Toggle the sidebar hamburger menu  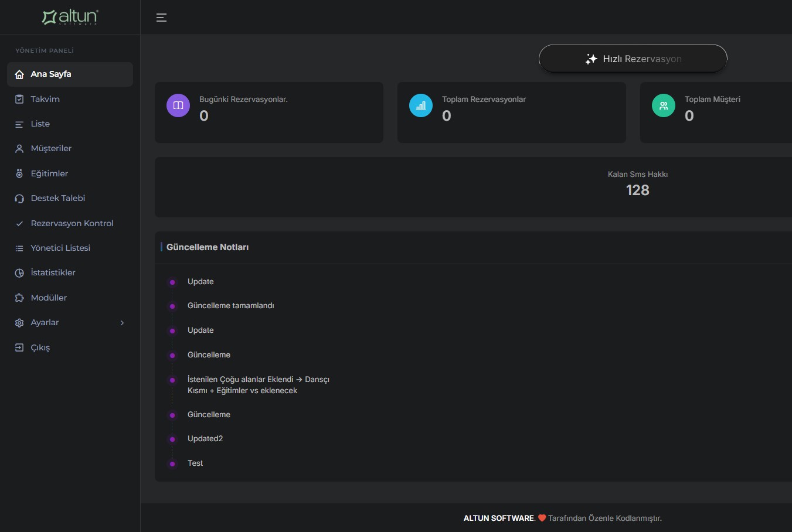coord(161,18)
